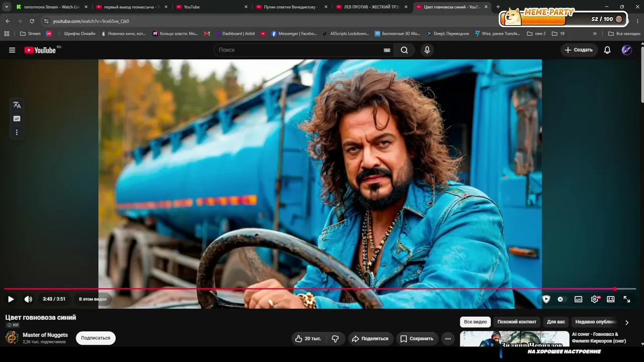
Task: Open the YouTube hamburger guide menu
Action: 12,50
